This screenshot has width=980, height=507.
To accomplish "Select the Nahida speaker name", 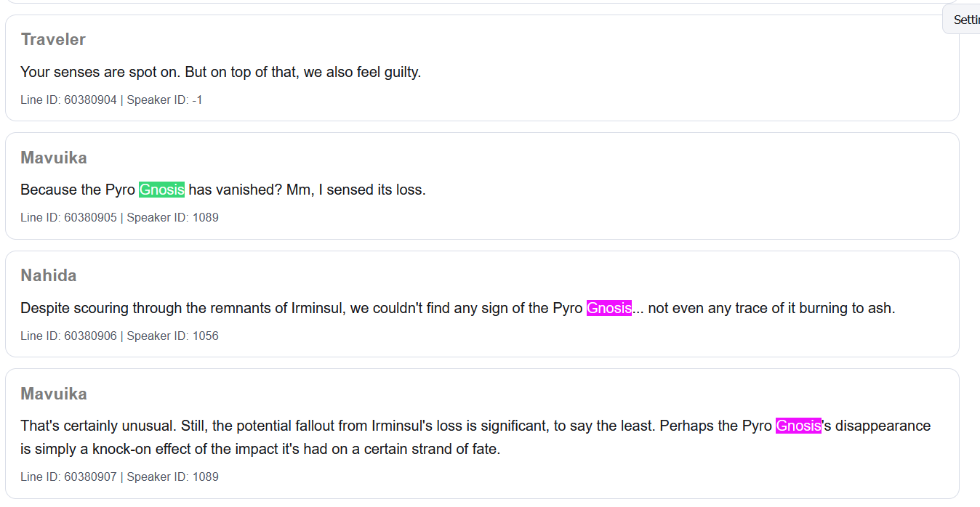I will pyautogui.click(x=49, y=275).
